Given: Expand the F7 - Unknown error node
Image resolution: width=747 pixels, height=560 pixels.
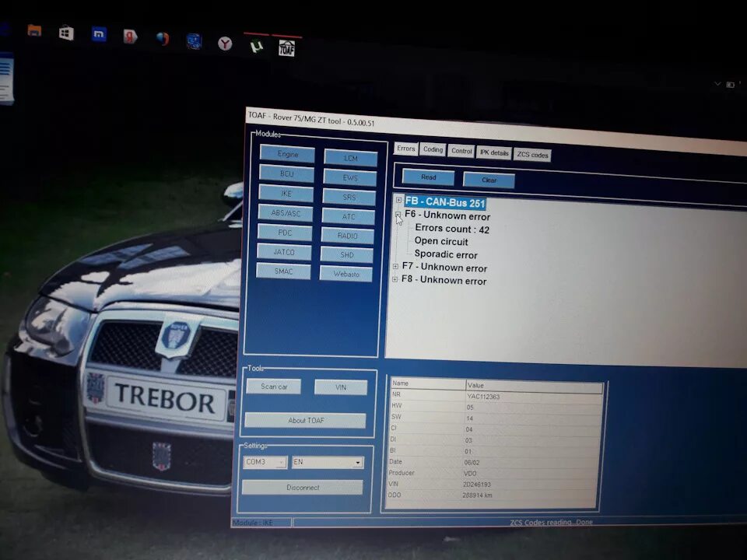Looking at the screenshot, I should [395, 266].
